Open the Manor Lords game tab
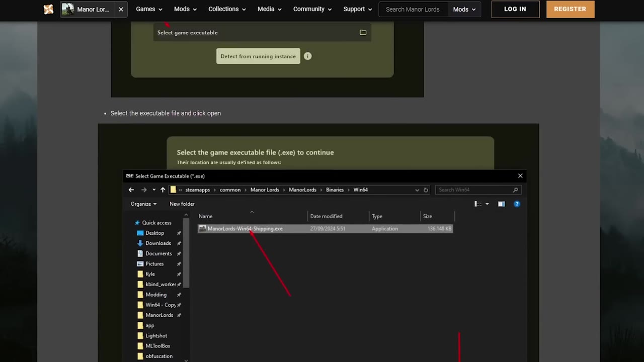The height and width of the screenshot is (362, 644). (x=87, y=9)
